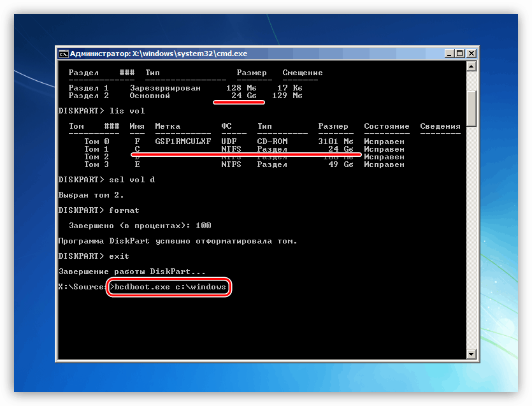532x406 pixels.
Task: Click the 'GSP1RMCULXF' volume label
Action: coord(183,141)
